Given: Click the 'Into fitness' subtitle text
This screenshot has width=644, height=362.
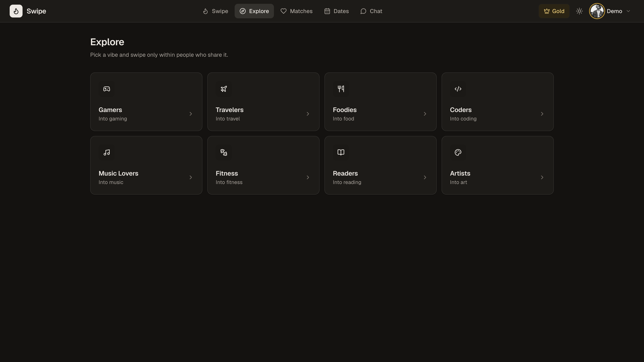Looking at the screenshot, I should (x=229, y=182).
